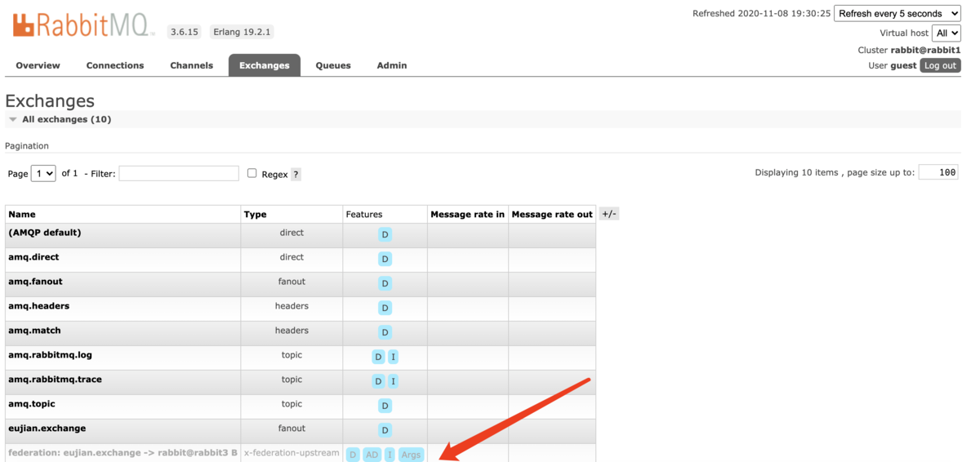Click the D badge for amq.fanout
The image size is (980, 462).
coord(385,283)
